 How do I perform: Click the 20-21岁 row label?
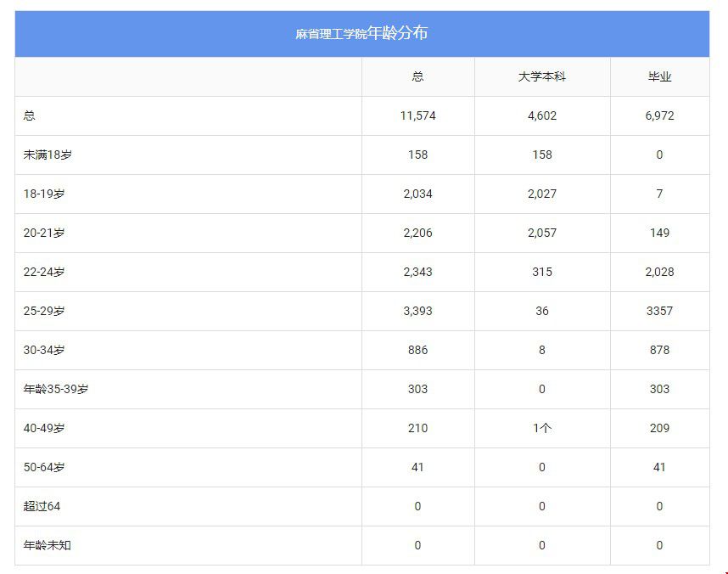[44, 233]
